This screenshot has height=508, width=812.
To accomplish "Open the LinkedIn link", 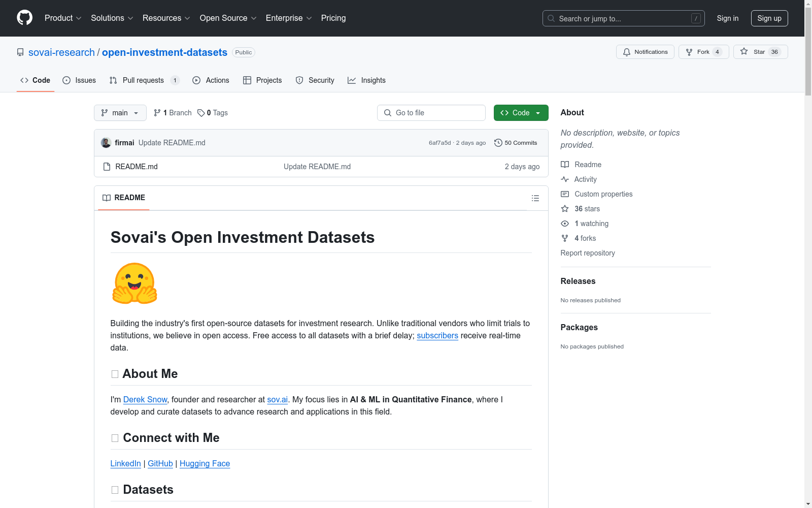I will coord(125,463).
